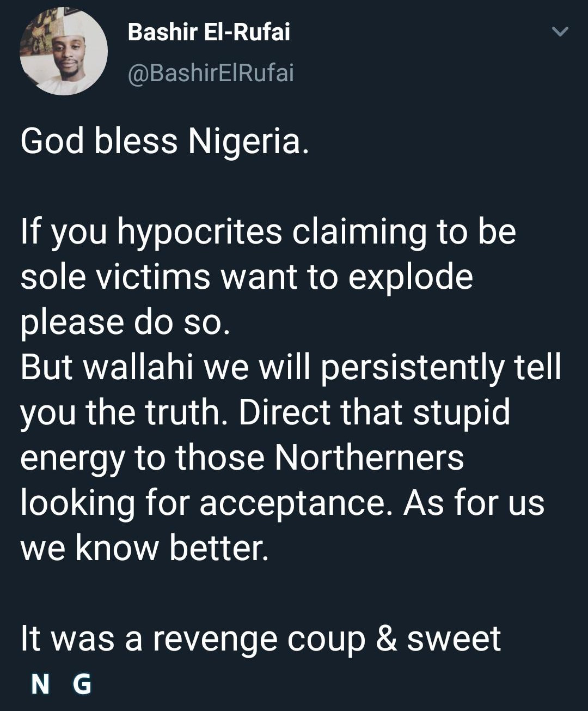Click the word "Northerners" in the tweet
Image resolution: width=588 pixels, height=711 pixels.
(x=369, y=457)
